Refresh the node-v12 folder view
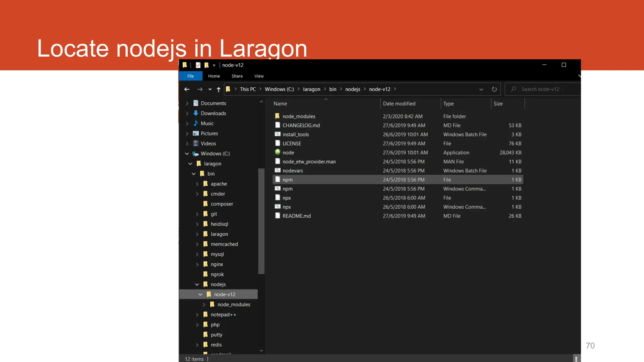This screenshot has height=362, width=644. pyautogui.click(x=494, y=89)
